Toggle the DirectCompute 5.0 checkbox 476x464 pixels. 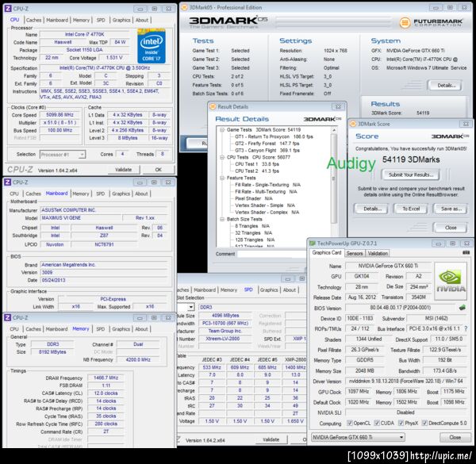coord(424,423)
